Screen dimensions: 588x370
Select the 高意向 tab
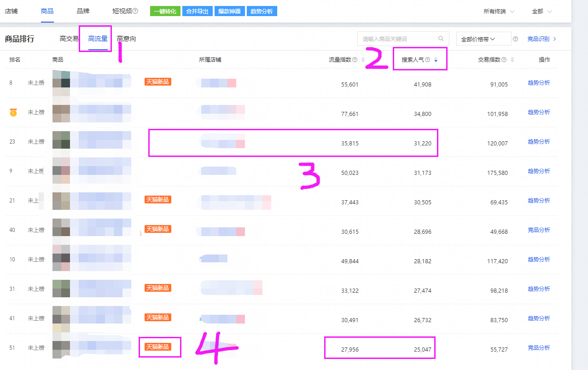[126, 39]
